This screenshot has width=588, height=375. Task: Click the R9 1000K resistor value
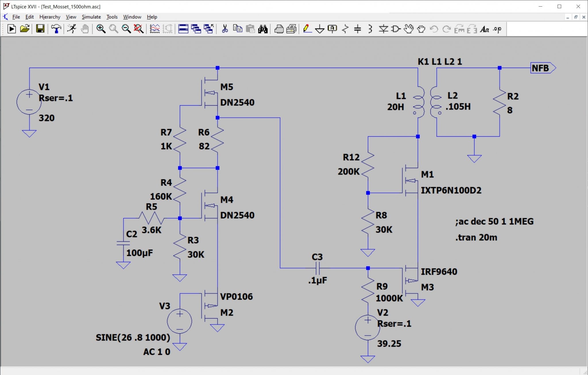coord(389,298)
